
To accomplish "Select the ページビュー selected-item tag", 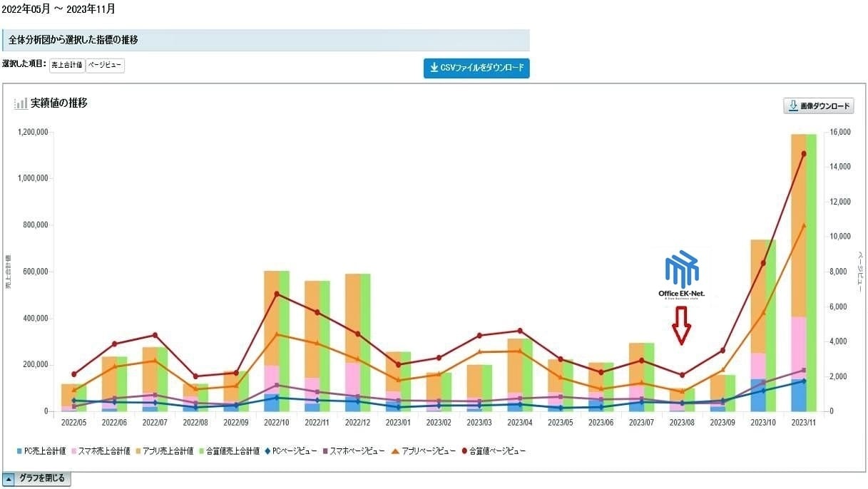I will (105, 66).
